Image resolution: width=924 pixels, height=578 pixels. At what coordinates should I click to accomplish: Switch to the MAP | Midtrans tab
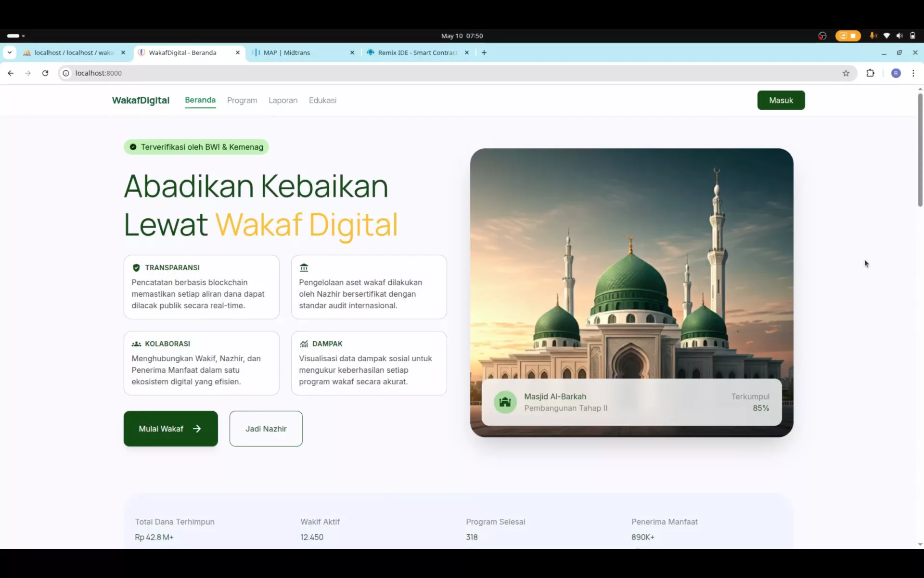click(303, 53)
